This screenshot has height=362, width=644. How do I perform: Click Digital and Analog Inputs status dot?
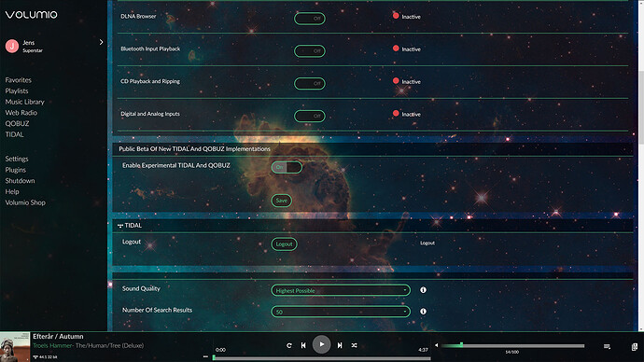[x=396, y=113]
